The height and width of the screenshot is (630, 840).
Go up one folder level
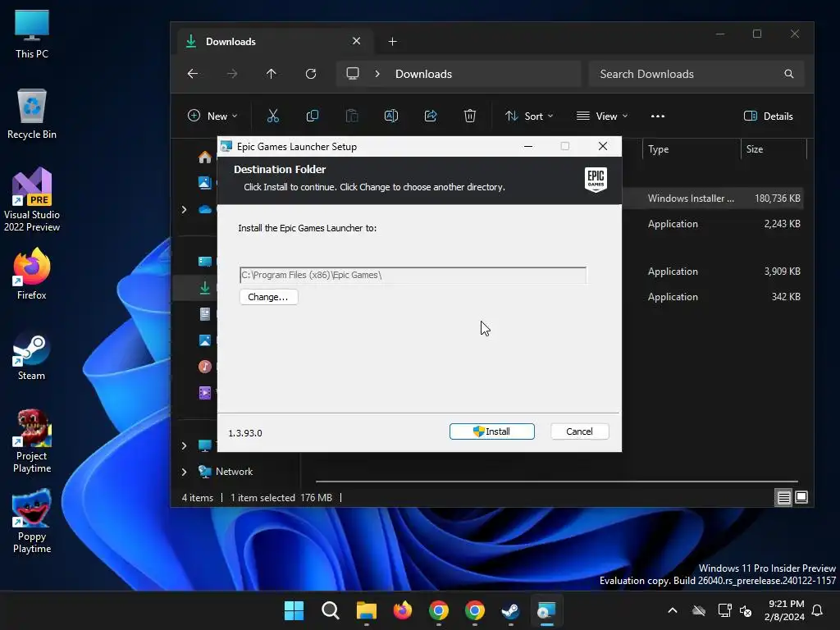tap(271, 74)
